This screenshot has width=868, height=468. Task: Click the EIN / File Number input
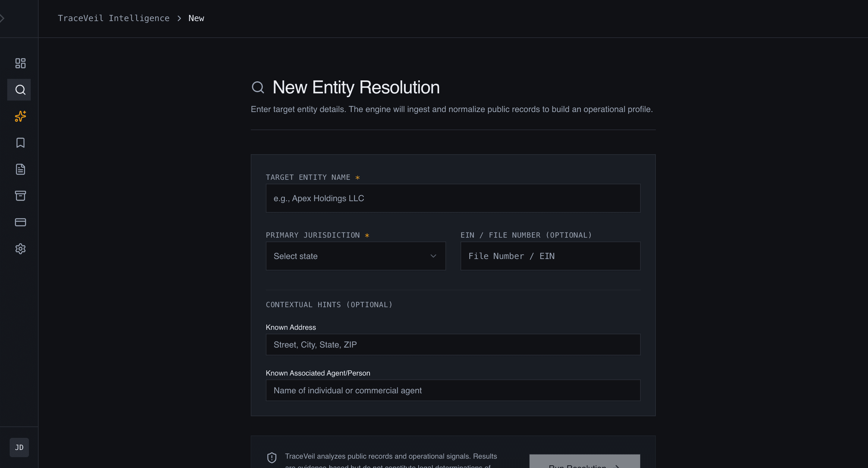coord(550,256)
